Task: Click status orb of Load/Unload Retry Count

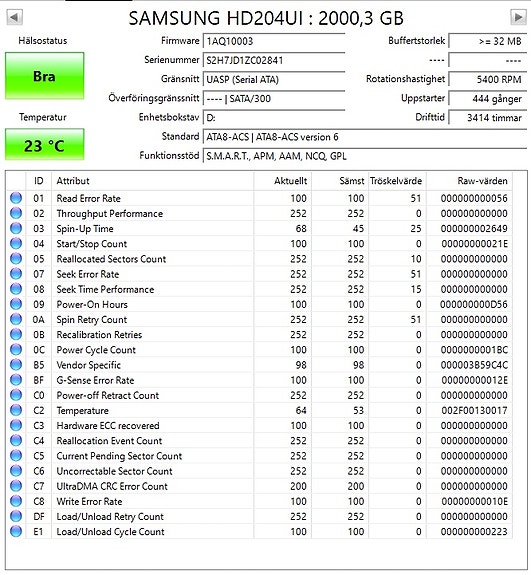Action: pyautogui.click(x=16, y=516)
